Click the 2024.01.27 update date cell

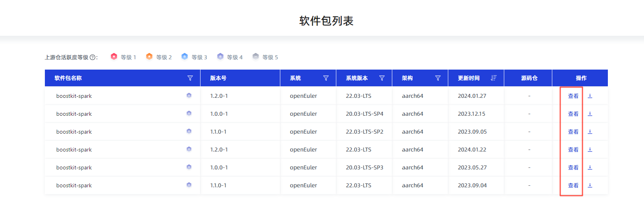(x=472, y=96)
